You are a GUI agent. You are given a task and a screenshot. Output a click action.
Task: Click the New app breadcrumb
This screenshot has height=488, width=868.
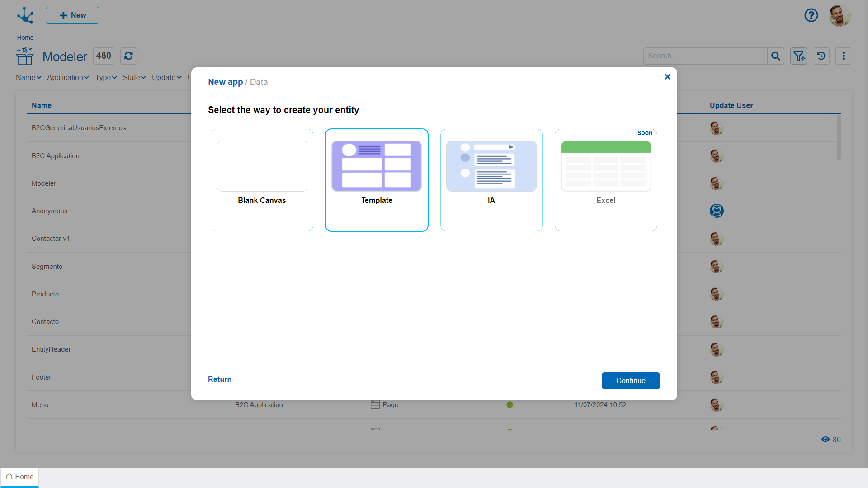(x=225, y=82)
